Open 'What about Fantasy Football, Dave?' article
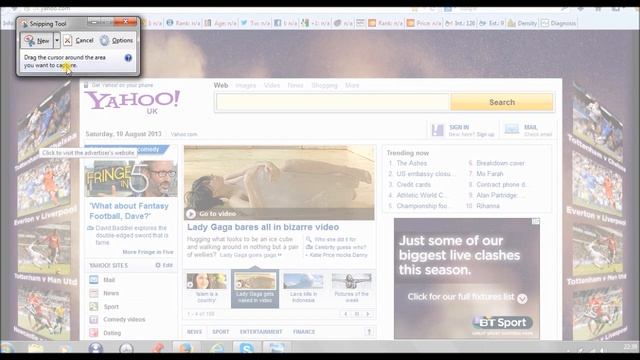The width and height of the screenshot is (640, 360). point(129,211)
